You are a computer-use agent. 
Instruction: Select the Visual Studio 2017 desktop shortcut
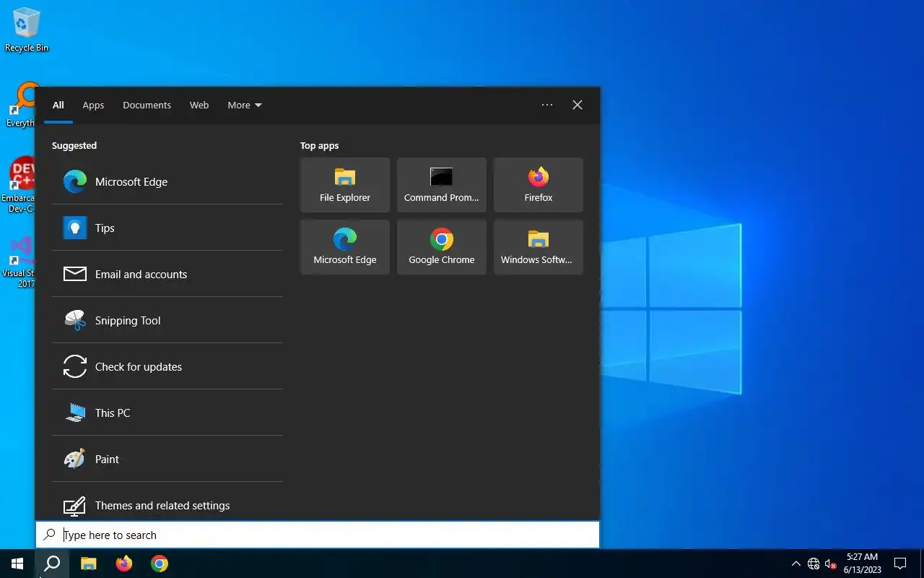[x=19, y=262]
